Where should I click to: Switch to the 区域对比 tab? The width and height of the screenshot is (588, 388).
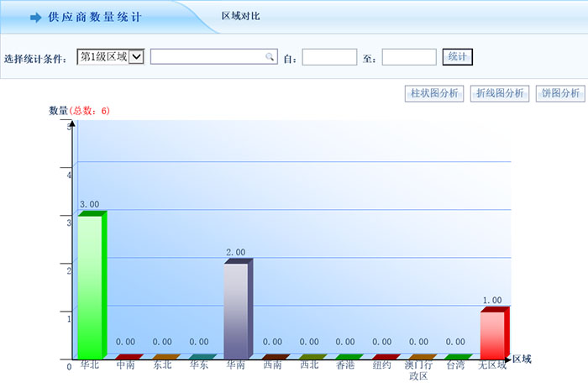click(240, 17)
